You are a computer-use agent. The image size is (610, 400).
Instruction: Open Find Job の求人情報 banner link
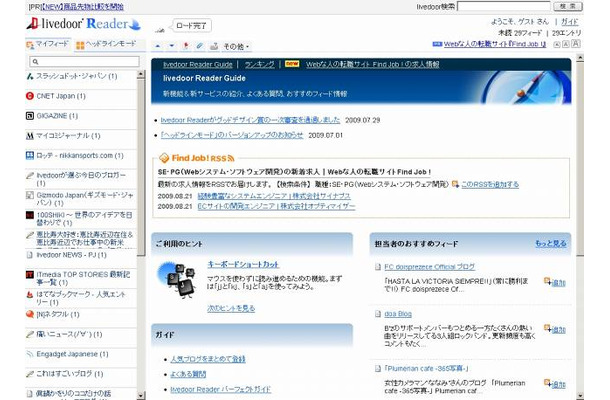(x=372, y=65)
